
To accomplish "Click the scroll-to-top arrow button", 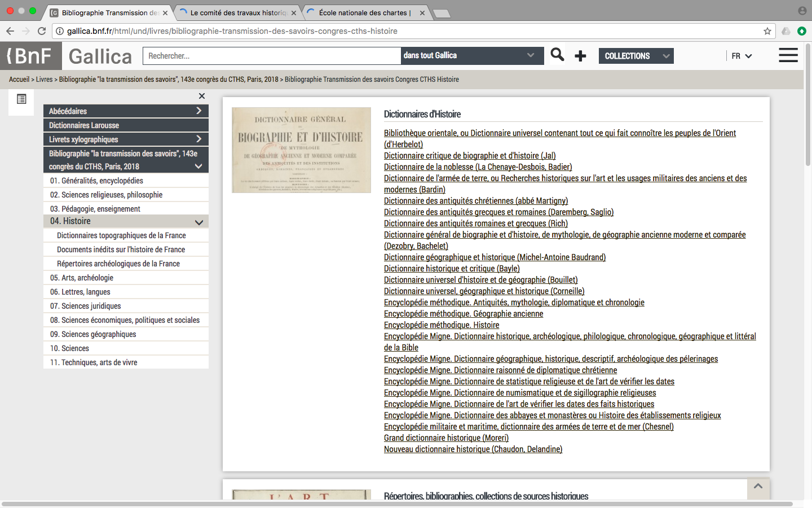I will coord(758,486).
